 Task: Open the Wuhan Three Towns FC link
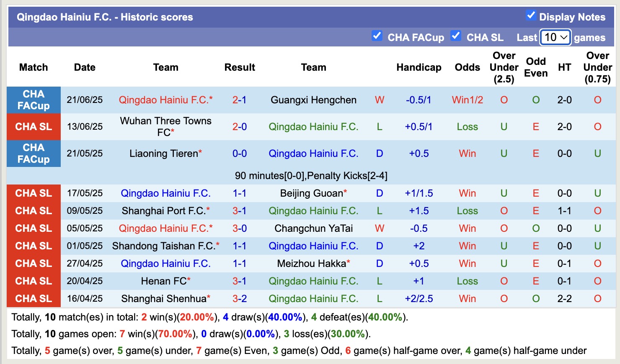pos(166,127)
